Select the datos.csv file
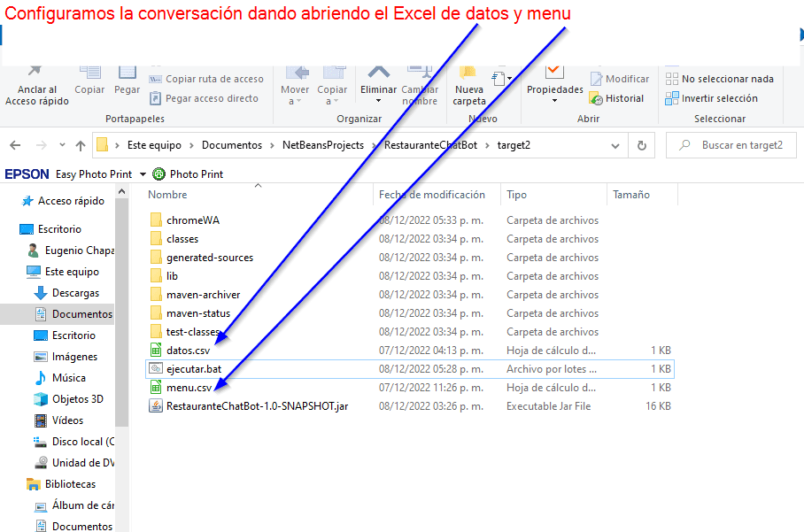 [189, 351]
